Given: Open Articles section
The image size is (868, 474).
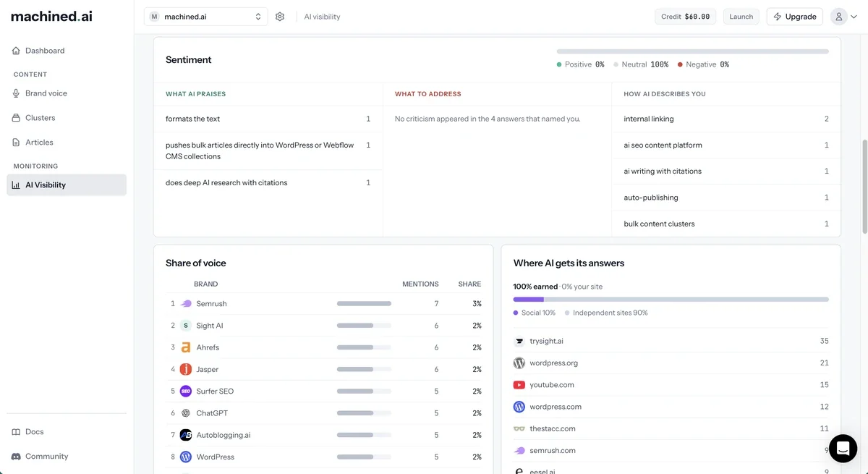Looking at the screenshot, I should [x=67, y=143].
